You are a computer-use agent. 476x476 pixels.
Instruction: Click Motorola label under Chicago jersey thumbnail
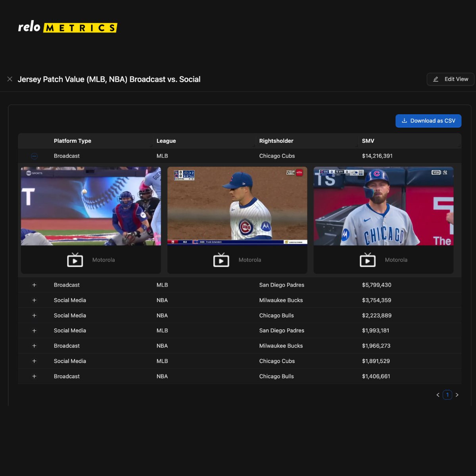point(396,260)
